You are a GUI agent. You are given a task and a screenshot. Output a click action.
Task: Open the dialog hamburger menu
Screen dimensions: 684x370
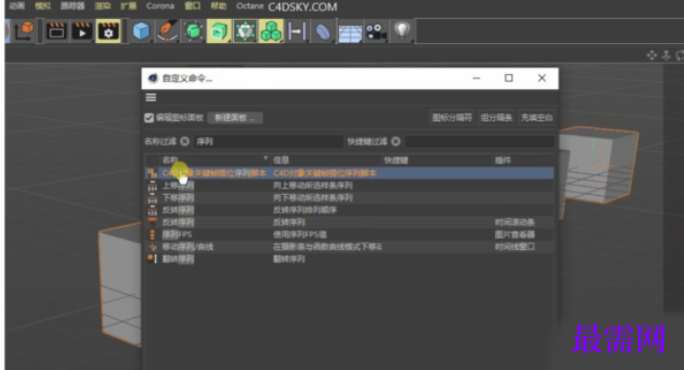coord(151,98)
